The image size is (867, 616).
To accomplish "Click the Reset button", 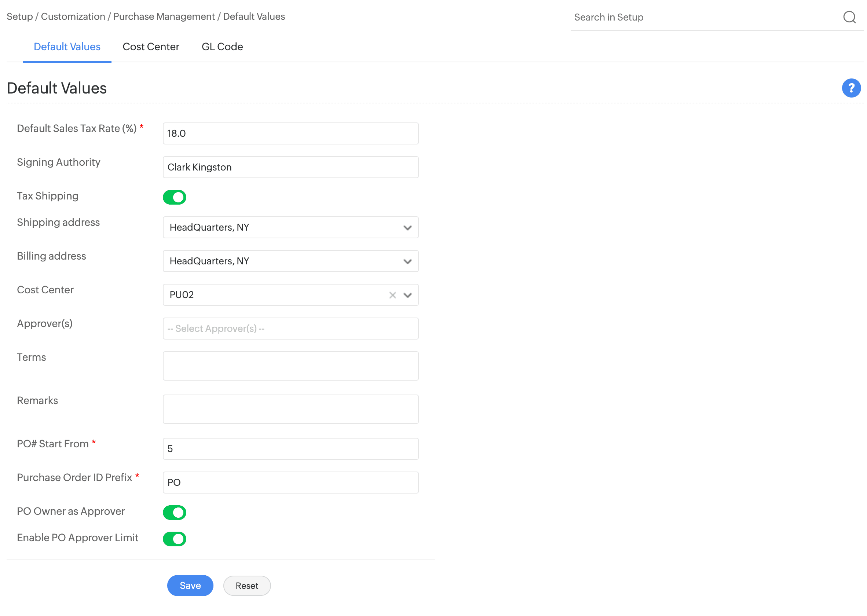I will 246,586.
